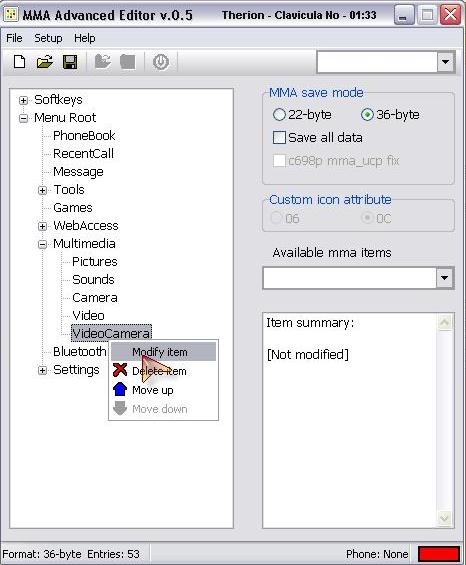Click the Open folder toolbar icon
Viewport: 466px width, 565px height.
point(45,62)
